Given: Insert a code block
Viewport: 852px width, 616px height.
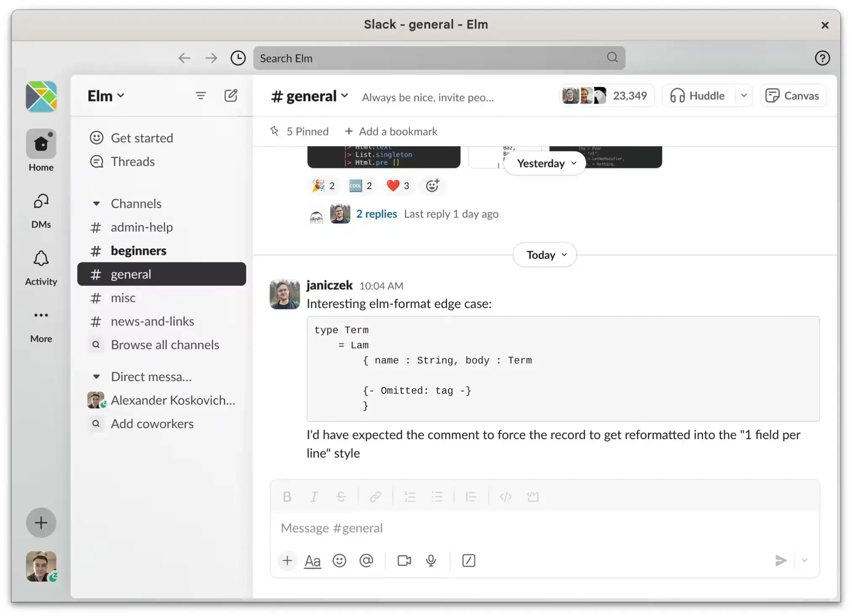Looking at the screenshot, I should pyautogui.click(x=533, y=497).
